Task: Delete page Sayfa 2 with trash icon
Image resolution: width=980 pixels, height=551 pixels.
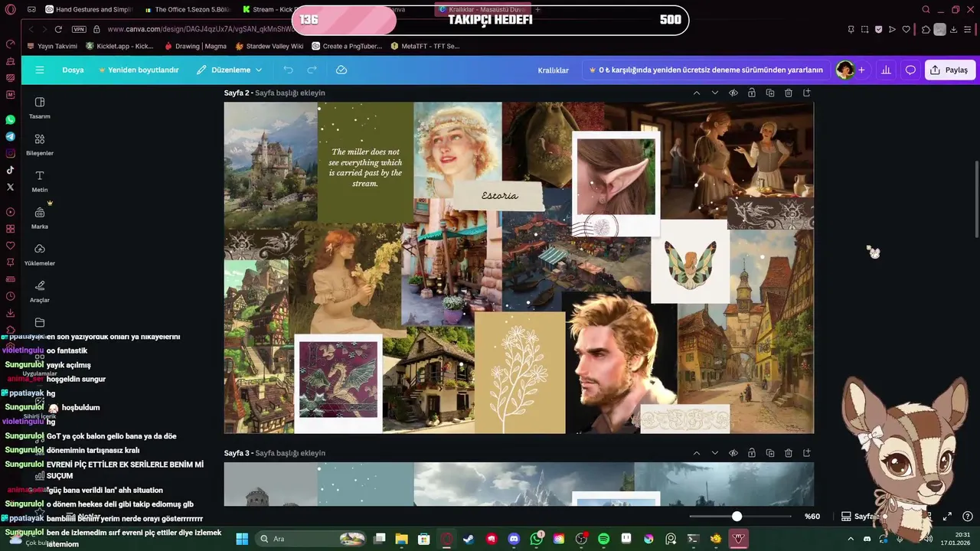Action: 789,93
